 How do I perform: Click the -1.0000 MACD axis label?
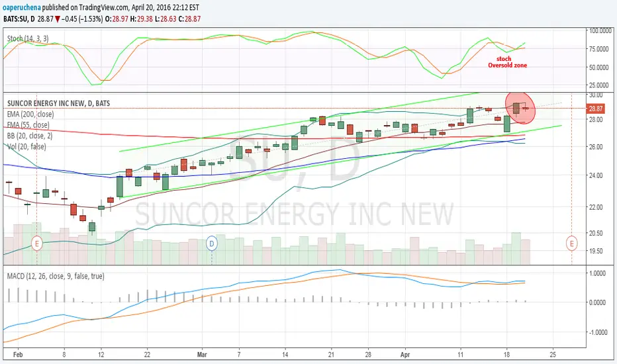pos(597,332)
